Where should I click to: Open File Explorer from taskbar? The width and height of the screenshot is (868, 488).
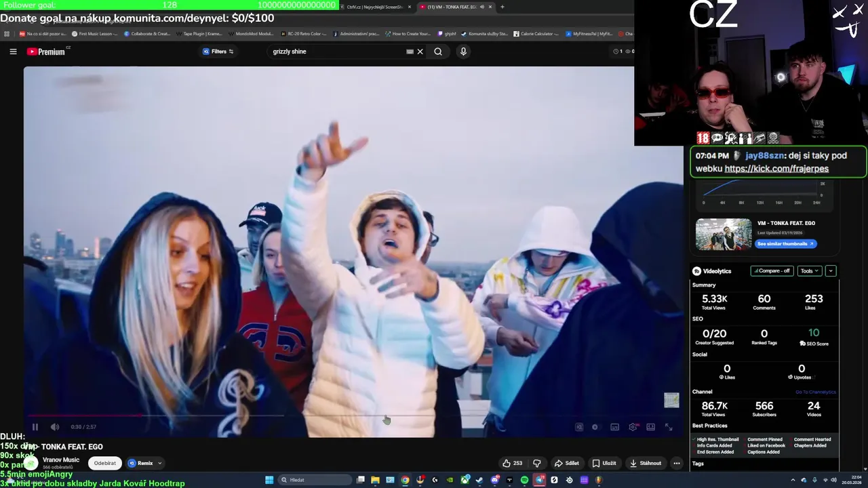pyautogui.click(x=375, y=480)
